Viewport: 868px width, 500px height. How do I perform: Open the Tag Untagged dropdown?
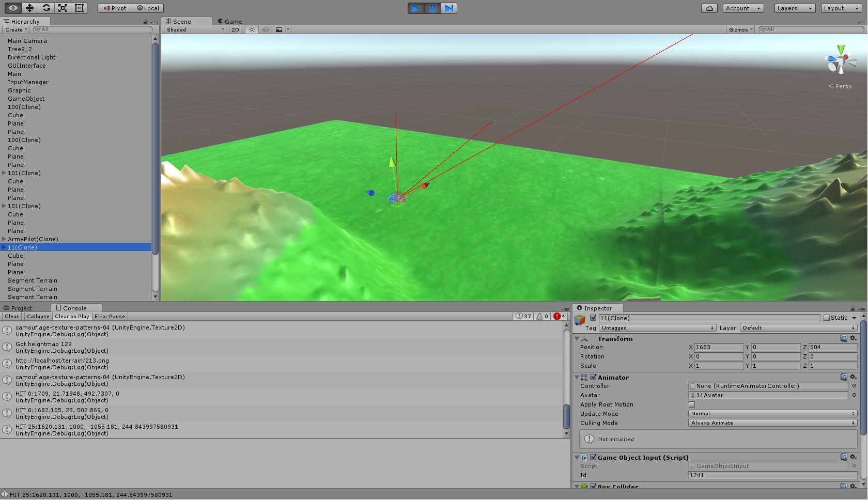(x=658, y=328)
